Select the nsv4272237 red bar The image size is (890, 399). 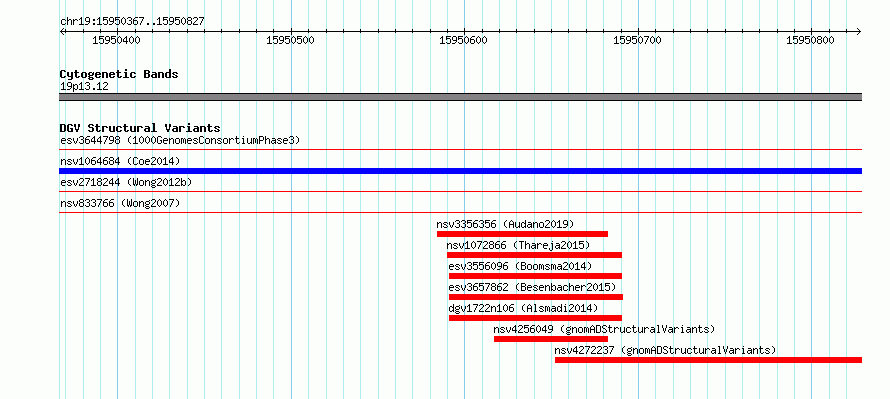pos(708,360)
